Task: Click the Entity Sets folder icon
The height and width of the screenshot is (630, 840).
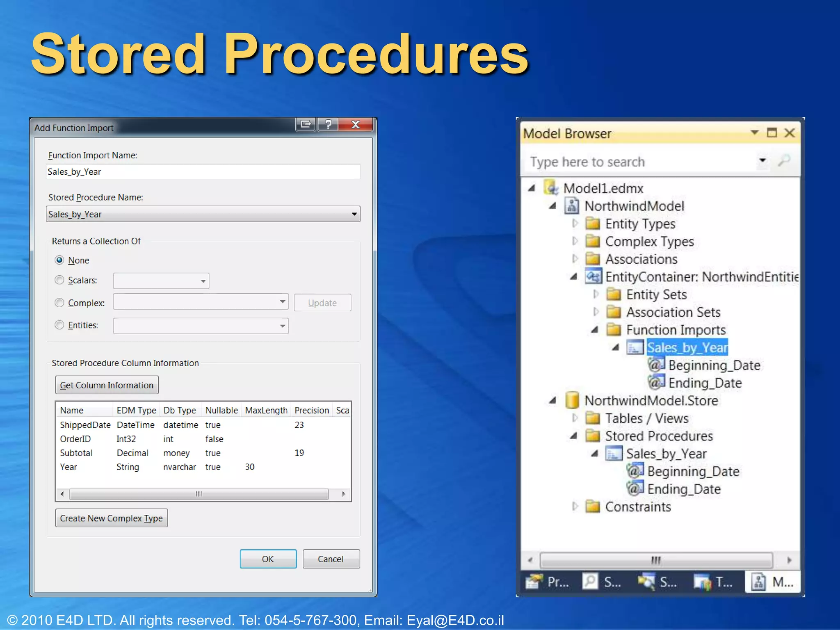Action: pyautogui.click(x=614, y=294)
